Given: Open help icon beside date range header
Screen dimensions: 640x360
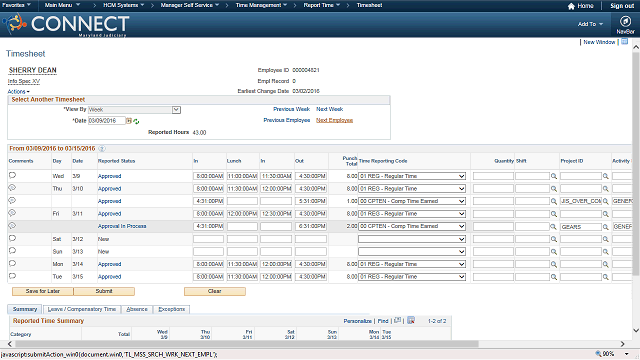Looking at the screenshot, I should click(x=102, y=149).
